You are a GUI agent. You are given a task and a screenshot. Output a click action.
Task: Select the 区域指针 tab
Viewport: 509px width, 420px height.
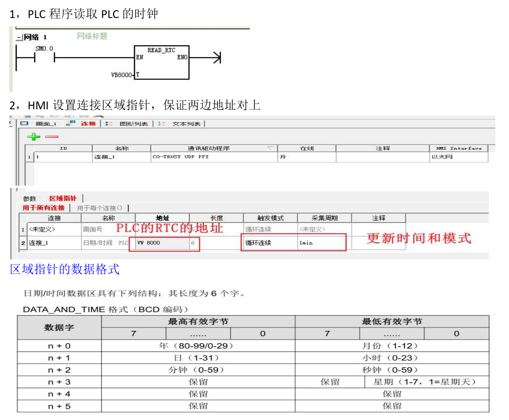[63, 198]
